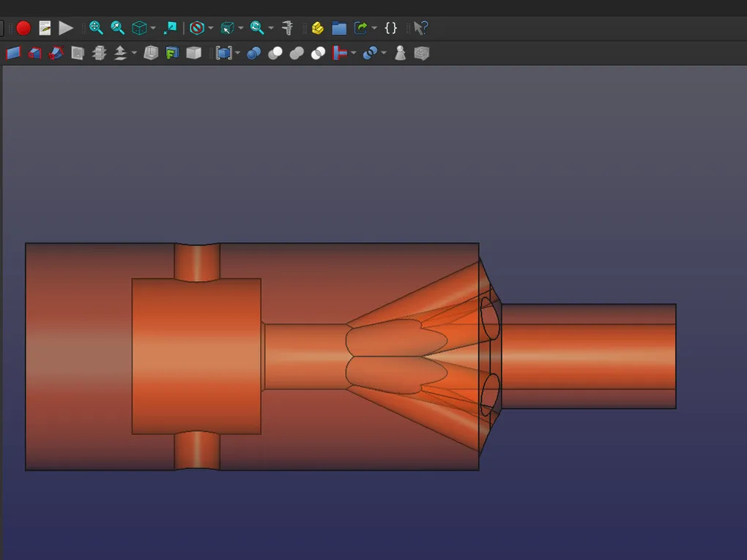
Task: Select the Revolve tool
Action: pyautogui.click(x=34, y=53)
